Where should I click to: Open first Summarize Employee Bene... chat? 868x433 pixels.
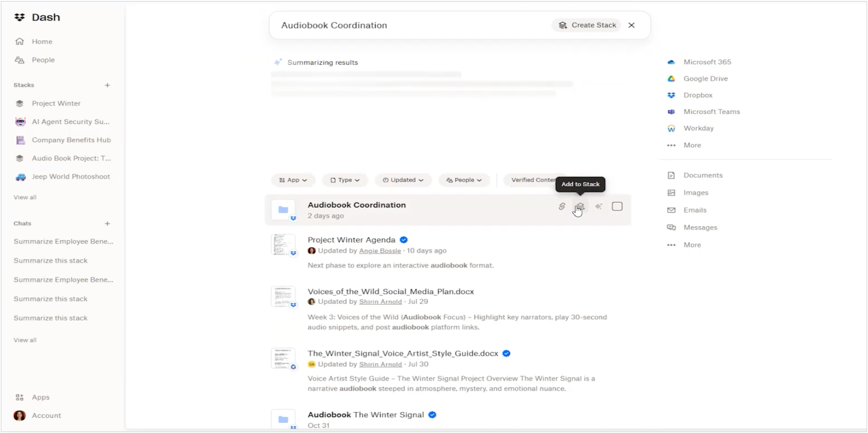pos(63,241)
